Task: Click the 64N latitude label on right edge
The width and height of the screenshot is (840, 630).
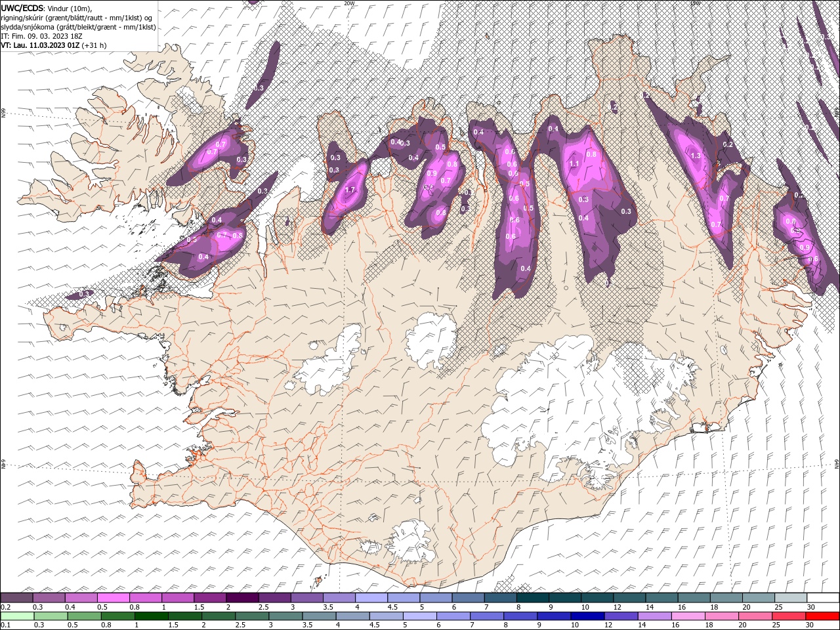Action: 837,464
